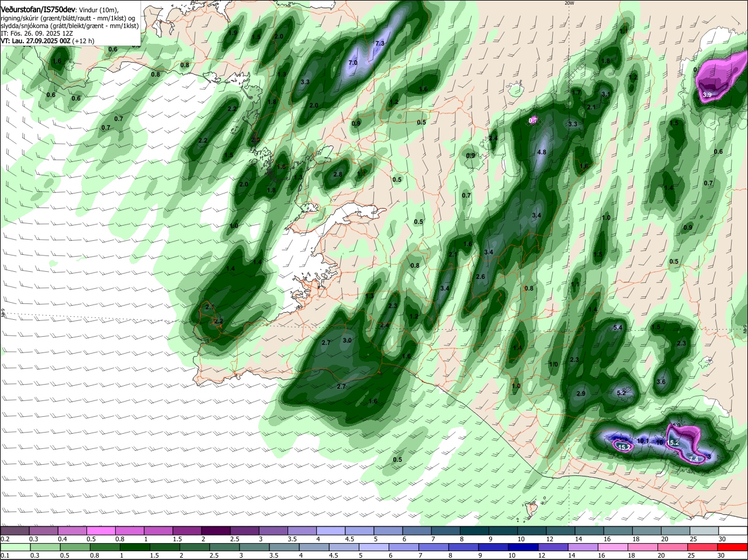Click the 3.6 precipitation value
Screen dimensions: 748x560
661,382
